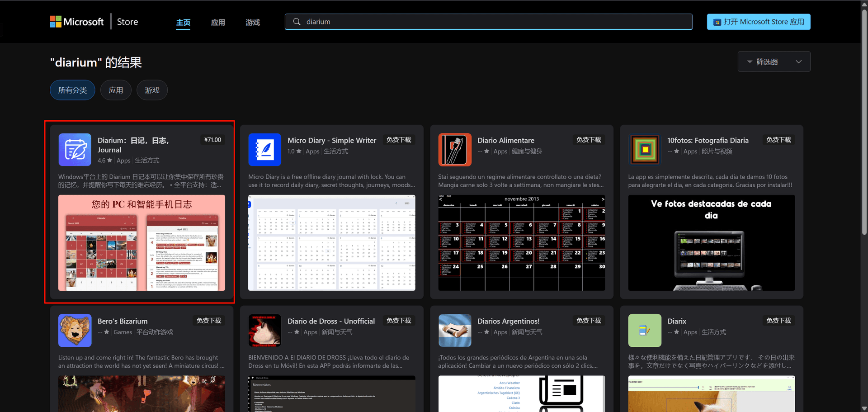Image resolution: width=868 pixels, height=412 pixels.
Task: Open the Diario de Dross app icon
Action: (264, 331)
